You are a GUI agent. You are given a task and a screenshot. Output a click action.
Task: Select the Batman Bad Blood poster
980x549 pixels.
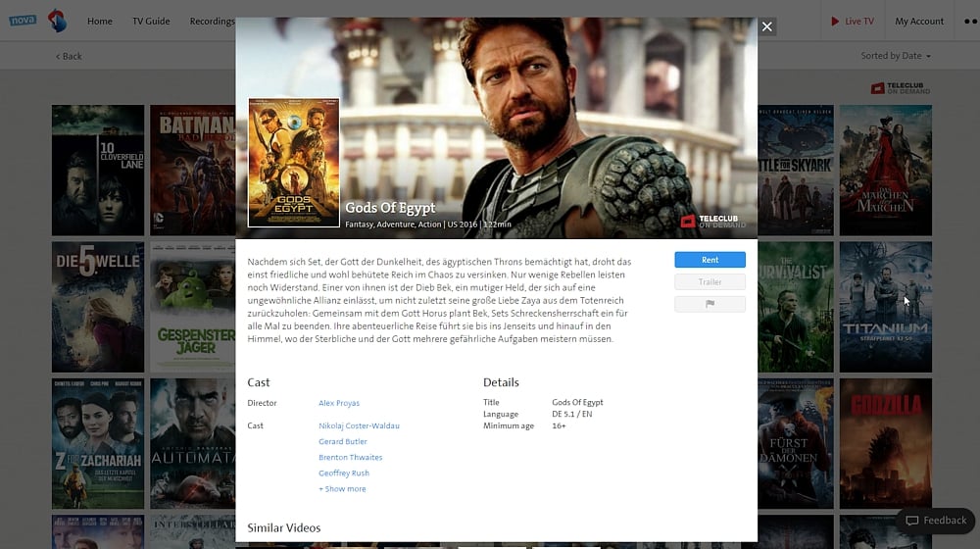[192, 170]
